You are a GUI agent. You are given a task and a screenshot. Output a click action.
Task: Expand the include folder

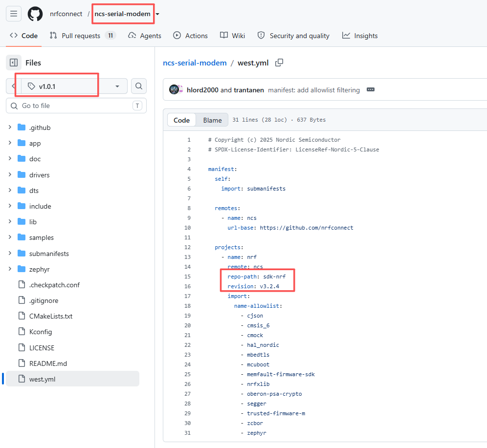[10, 206]
